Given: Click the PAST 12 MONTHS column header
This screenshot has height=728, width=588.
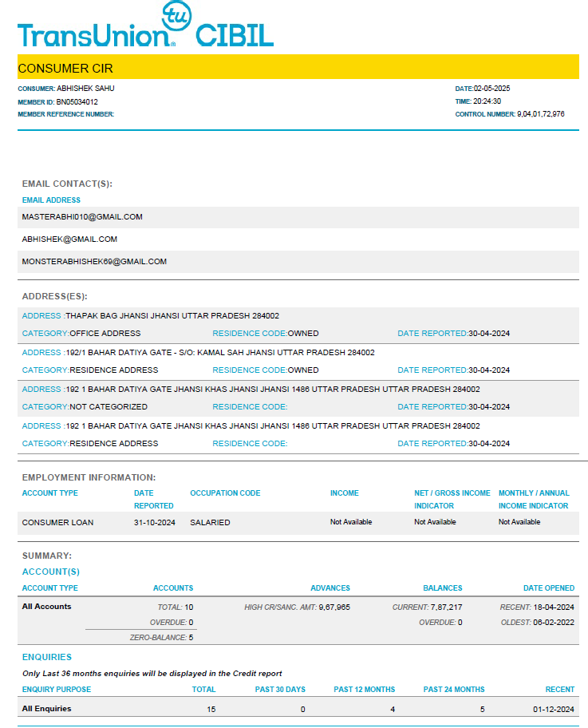Looking at the screenshot, I should 365,690.
